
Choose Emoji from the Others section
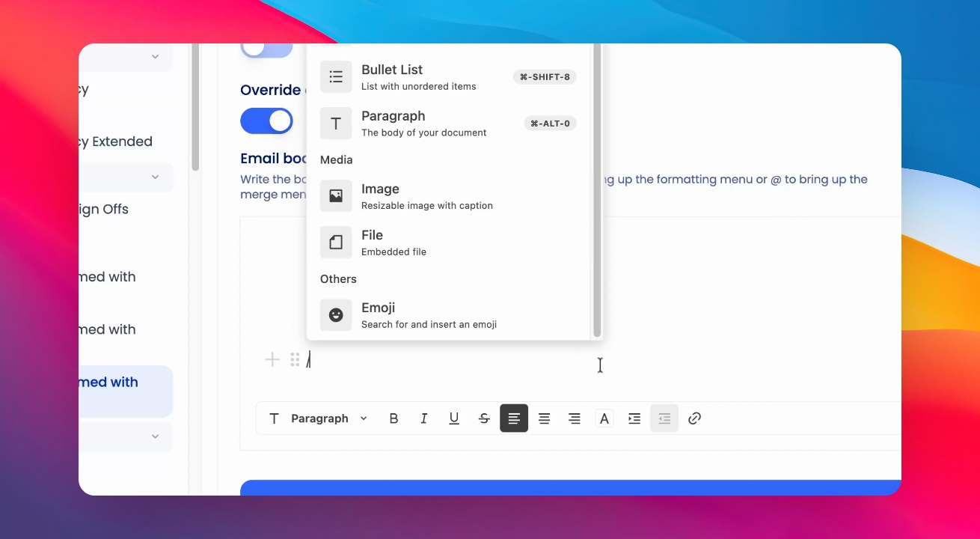click(448, 315)
